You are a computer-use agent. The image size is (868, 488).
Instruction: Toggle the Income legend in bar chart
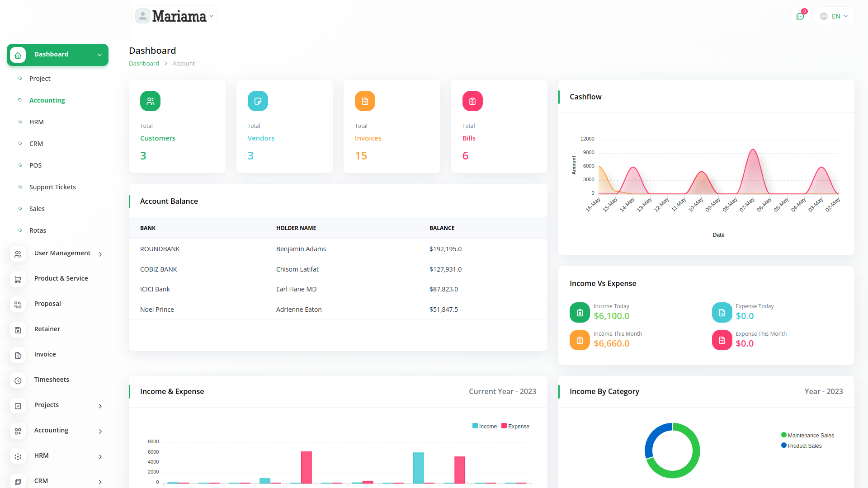(485, 426)
